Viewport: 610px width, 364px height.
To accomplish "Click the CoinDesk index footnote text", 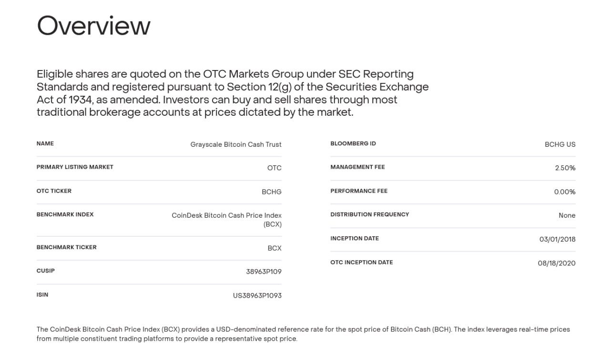I will 303,334.
